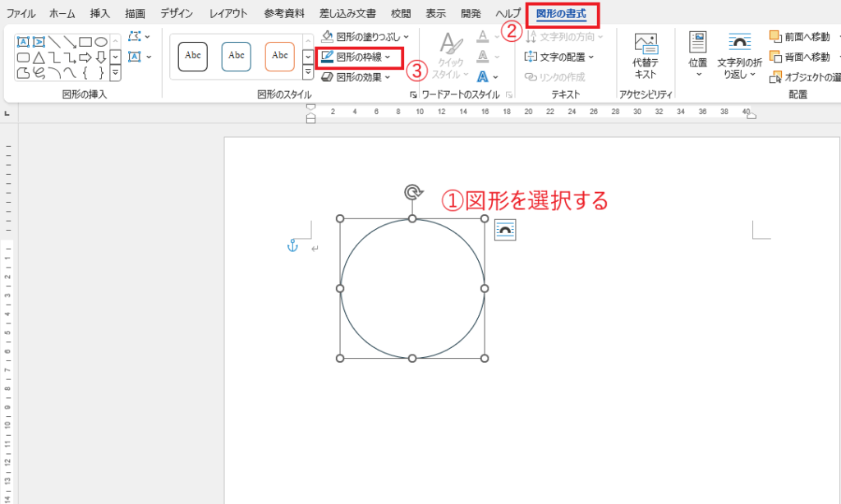Click 前面へ移動 bring forward

(800, 36)
